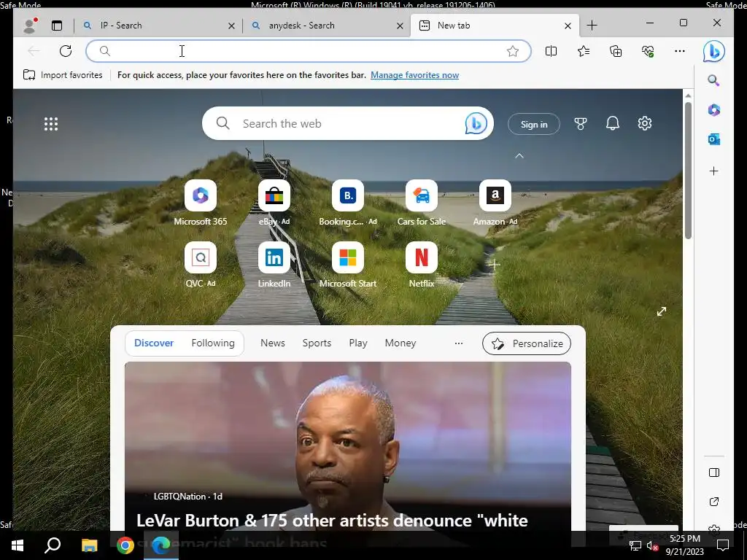The width and height of the screenshot is (747, 560).
Task: Open Favorites list icon in toolbar
Action: pyautogui.click(x=584, y=51)
